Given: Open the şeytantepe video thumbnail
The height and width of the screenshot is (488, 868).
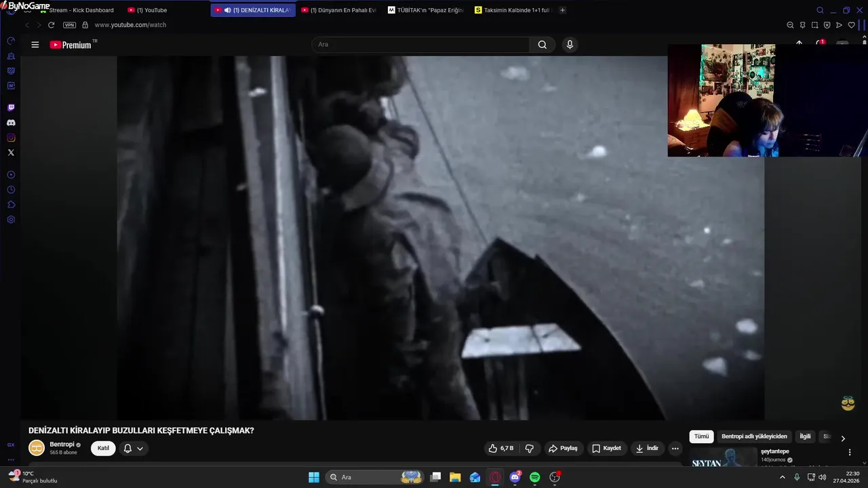Looking at the screenshot, I should pyautogui.click(x=724, y=457).
